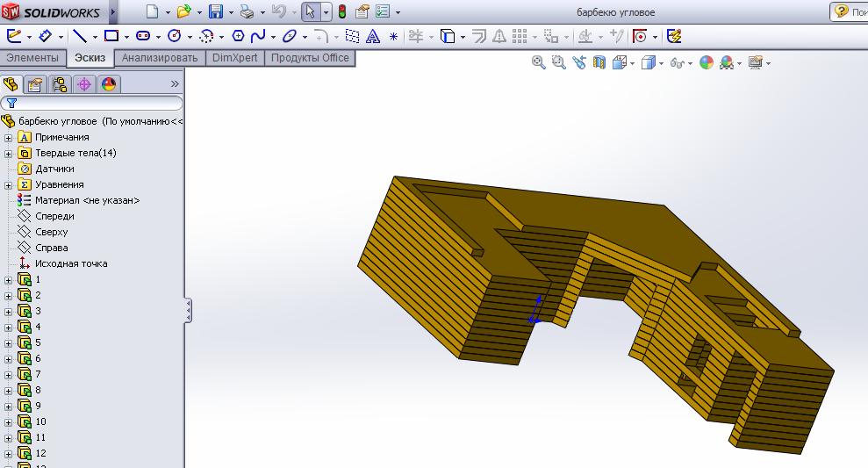
Task: Click the Edit Appearance color ball
Action: click(706, 62)
